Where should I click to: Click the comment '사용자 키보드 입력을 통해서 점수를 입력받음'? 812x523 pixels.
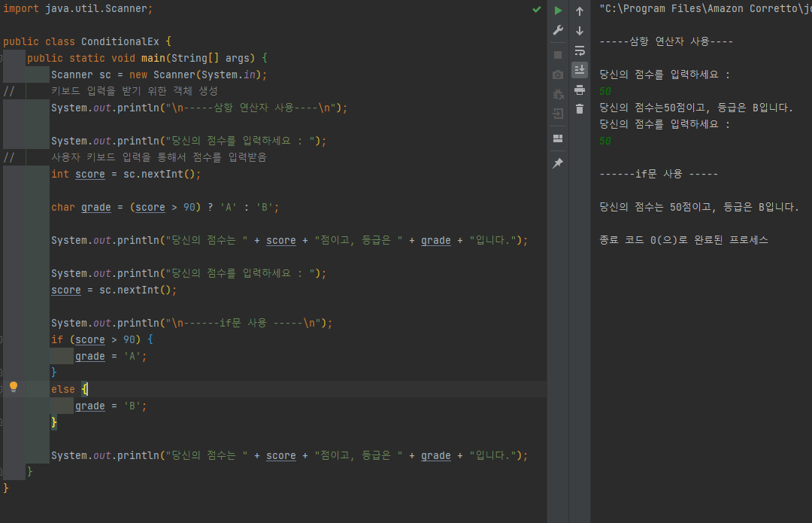tap(159, 157)
